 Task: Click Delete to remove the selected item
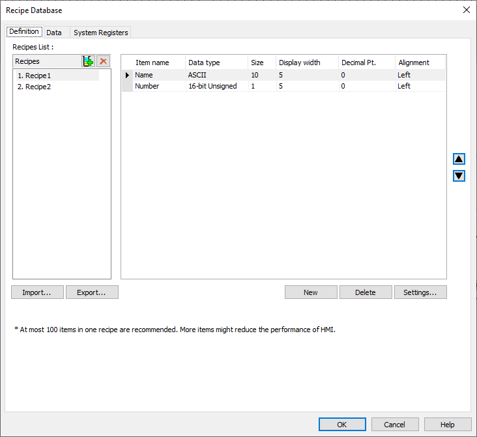[x=366, y=292]
